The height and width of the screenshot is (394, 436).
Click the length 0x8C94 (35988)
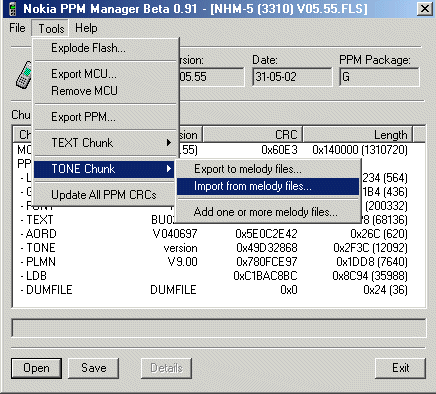coord(370,276)
